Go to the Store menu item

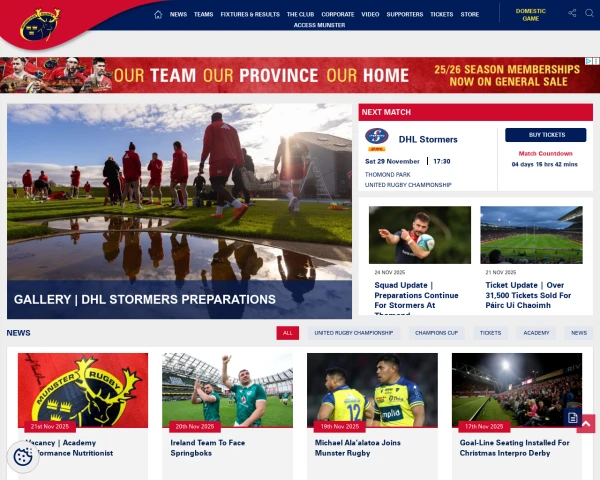(470, 15)
